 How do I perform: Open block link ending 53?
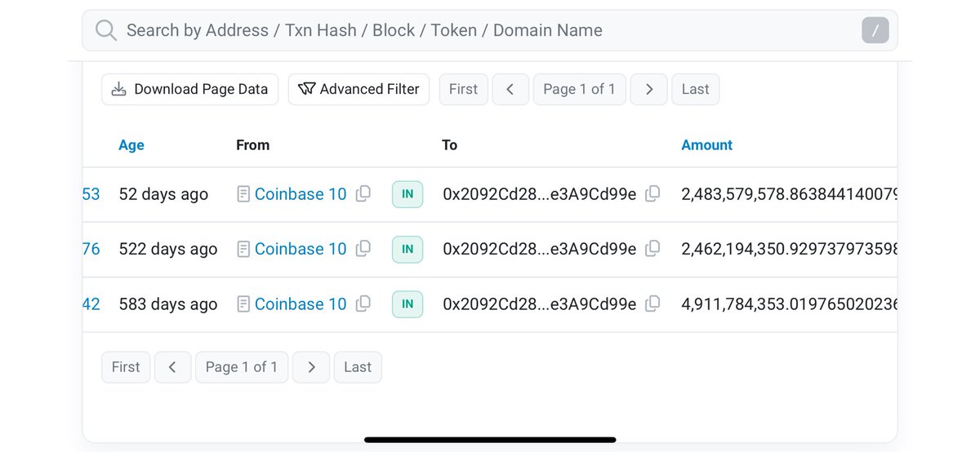[x=91, y=194]
